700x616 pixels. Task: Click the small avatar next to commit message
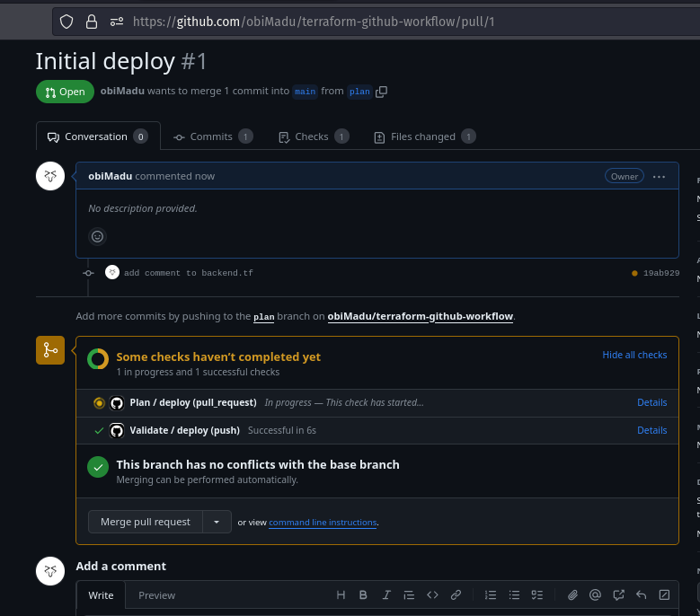click(112, 272)
